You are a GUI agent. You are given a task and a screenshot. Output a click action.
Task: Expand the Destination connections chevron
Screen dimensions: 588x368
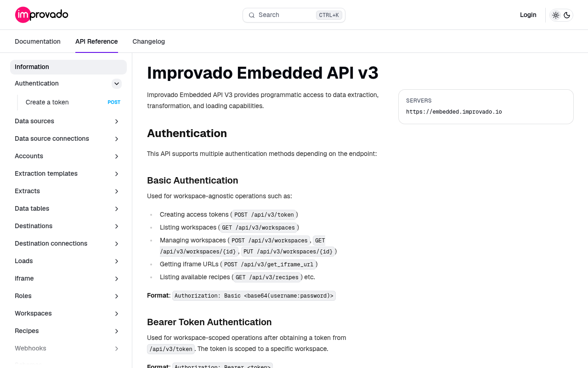(x=117, y=244)
